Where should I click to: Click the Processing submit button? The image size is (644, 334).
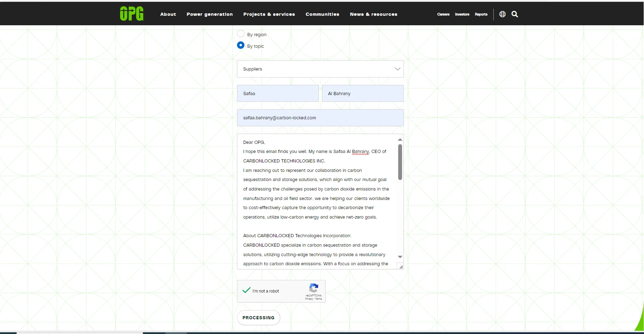[258, 318]
